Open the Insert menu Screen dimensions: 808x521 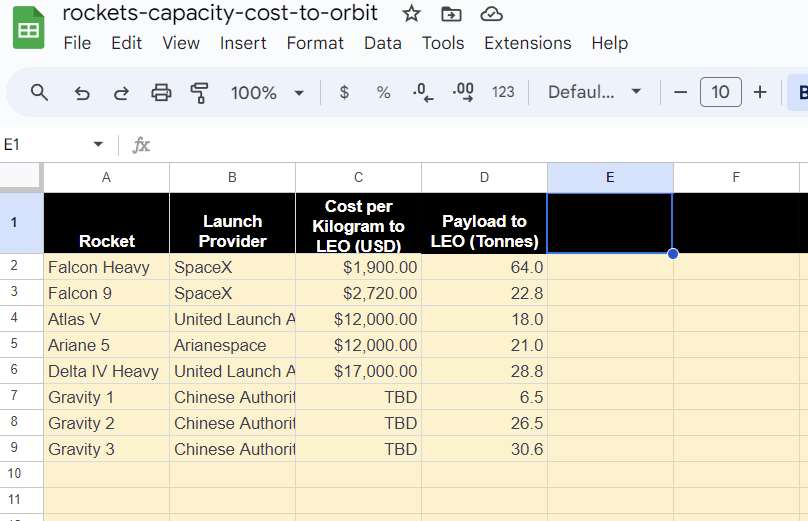(x=243, y=43)
